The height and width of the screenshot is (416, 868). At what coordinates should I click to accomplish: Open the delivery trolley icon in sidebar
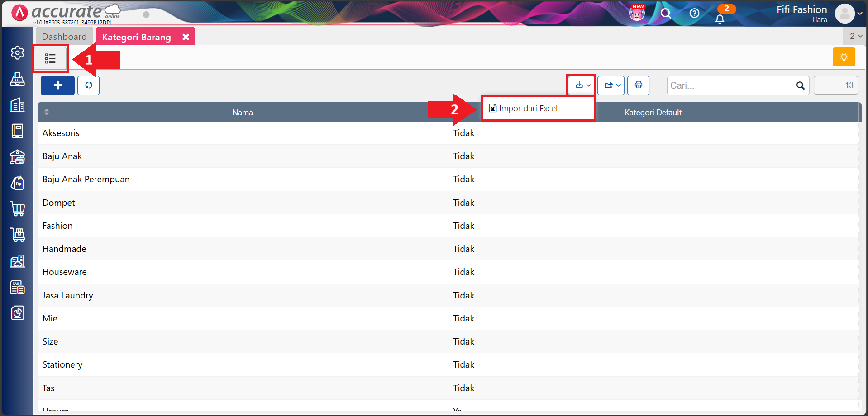[17, 235]
